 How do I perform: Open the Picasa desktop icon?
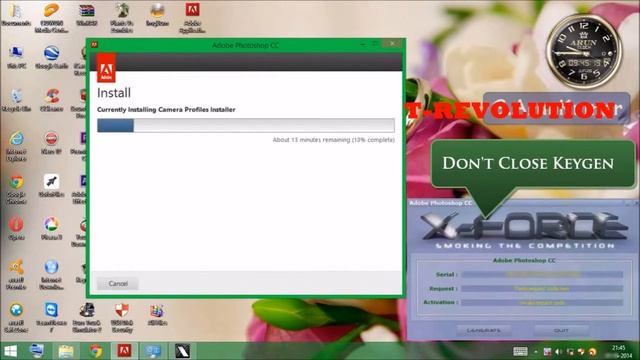(x=51, y=229)
